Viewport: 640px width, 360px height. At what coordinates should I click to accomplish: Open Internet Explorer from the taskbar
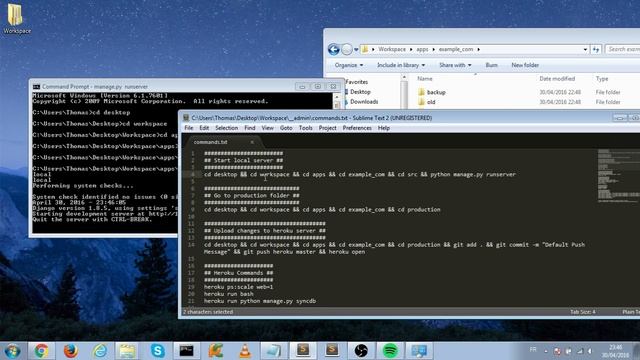coord(100,351)
